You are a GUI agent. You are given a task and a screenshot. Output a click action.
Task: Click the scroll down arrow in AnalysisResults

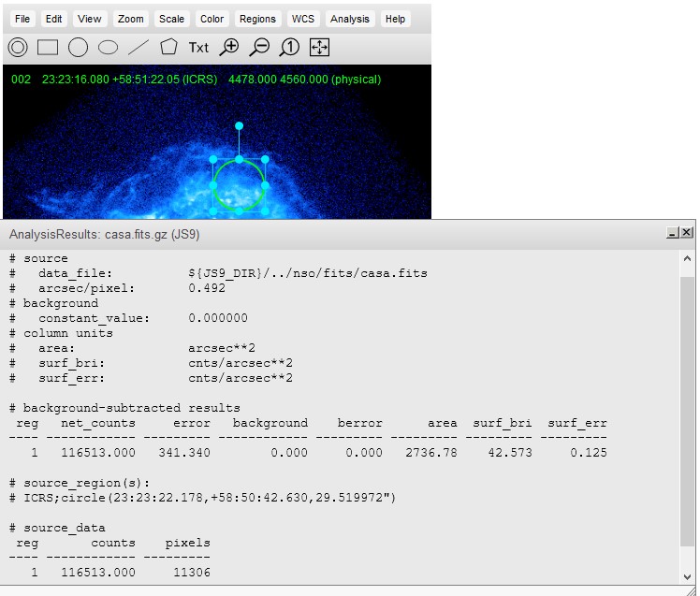[x=688, y=577]
